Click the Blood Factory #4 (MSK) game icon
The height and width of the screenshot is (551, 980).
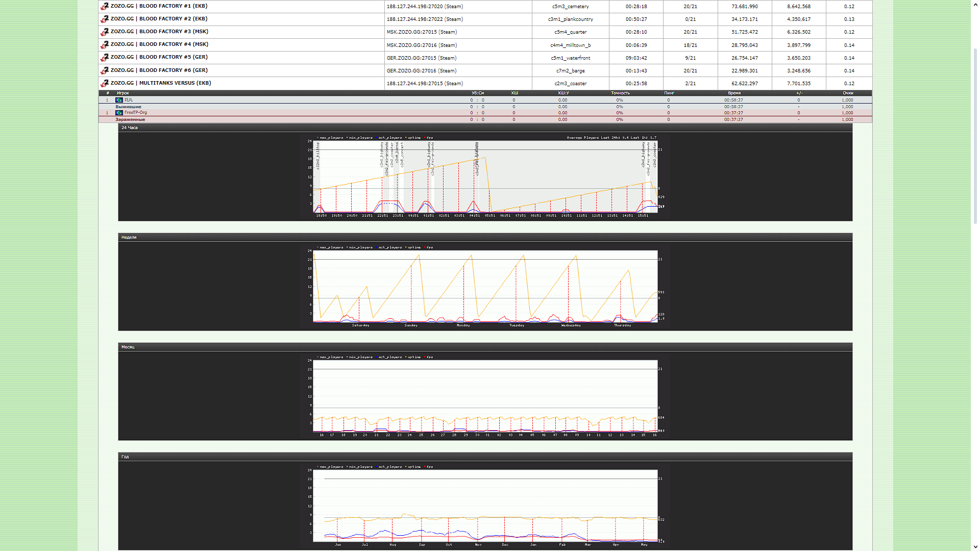click(105, 45)
